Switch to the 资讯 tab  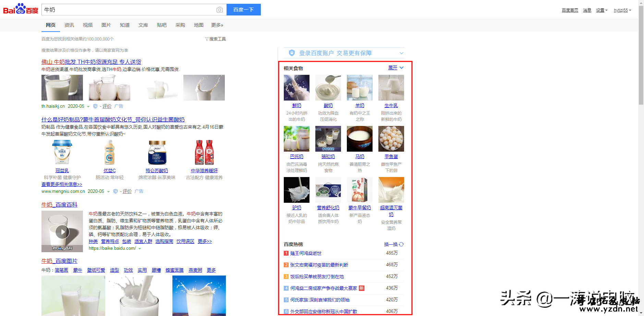[x=69, y=25]
